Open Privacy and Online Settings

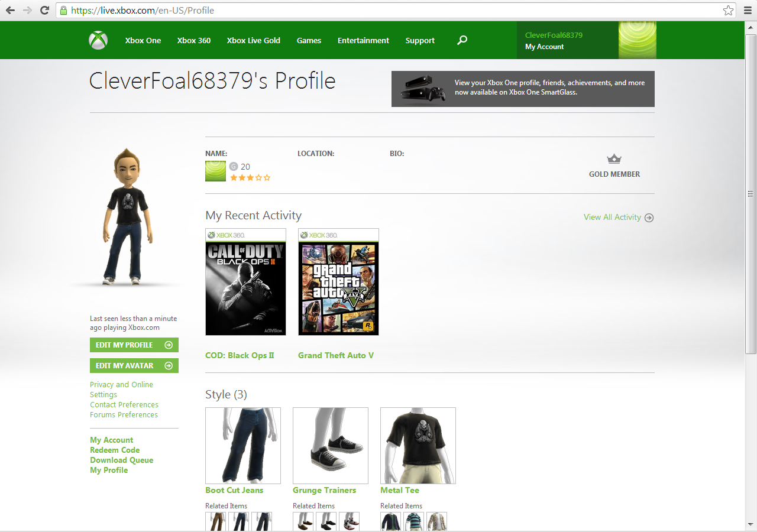pyautogui.click(x=121, y=390)
